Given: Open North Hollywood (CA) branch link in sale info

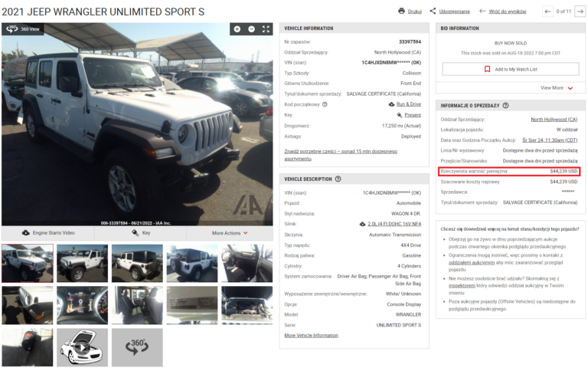Looking at the screenshot, I should [554, 120].
